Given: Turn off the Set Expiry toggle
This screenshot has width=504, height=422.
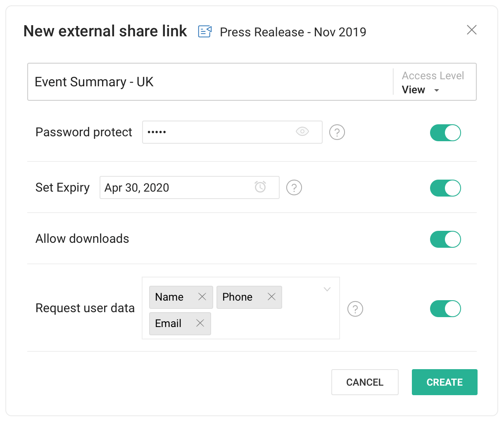Looking at the screenshot, I should pyautogui.click(x=445, y=188).
